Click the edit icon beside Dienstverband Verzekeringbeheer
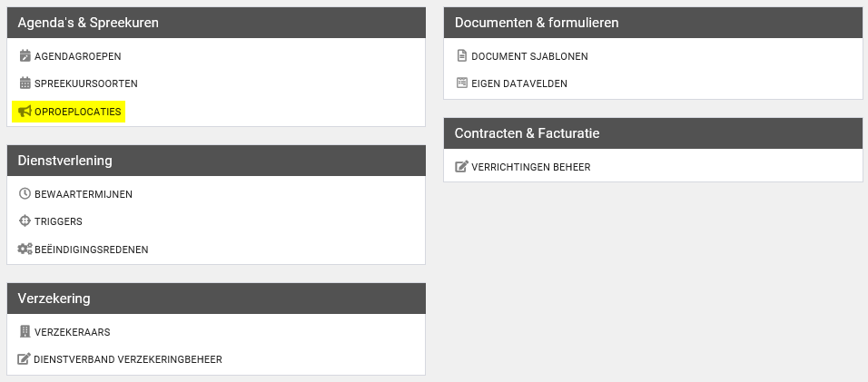This screenshot has width=868, height=382. pos(25,359)
